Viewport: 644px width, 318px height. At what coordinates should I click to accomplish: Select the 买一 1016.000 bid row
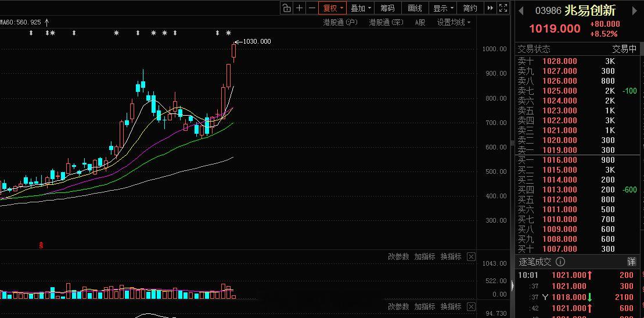(x=577, y=160)
